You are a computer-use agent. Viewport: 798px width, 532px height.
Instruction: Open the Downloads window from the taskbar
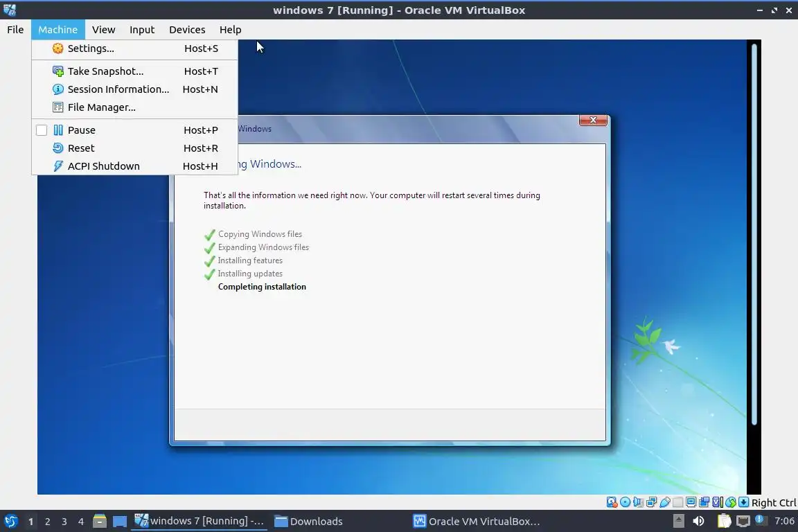click(308, 522)
